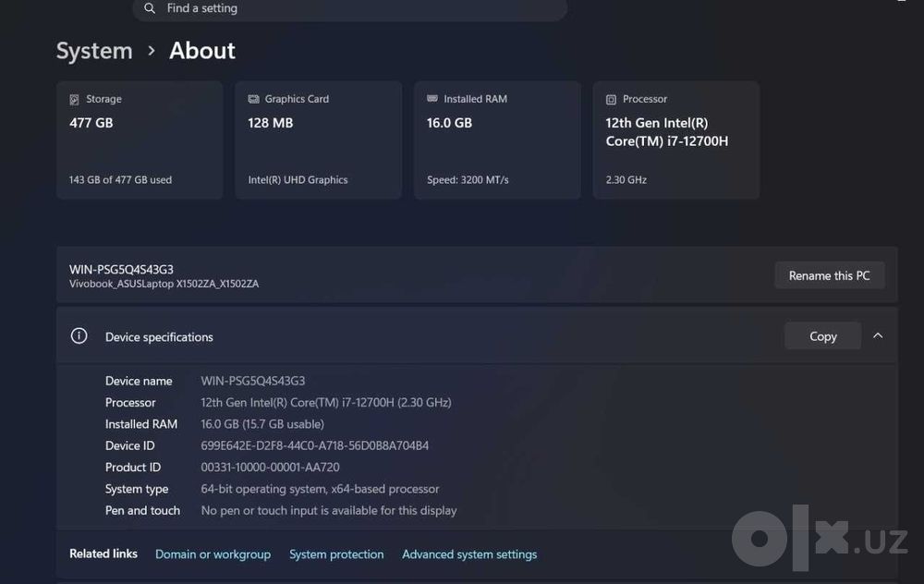Screen dimensions: 924x584
Task: Click the Related links label
Action: click(x=103, y=554)
